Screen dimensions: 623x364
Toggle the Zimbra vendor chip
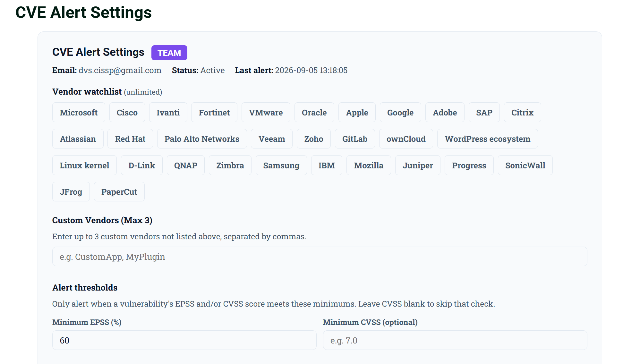pyautogui.click(x=230, y=165)
